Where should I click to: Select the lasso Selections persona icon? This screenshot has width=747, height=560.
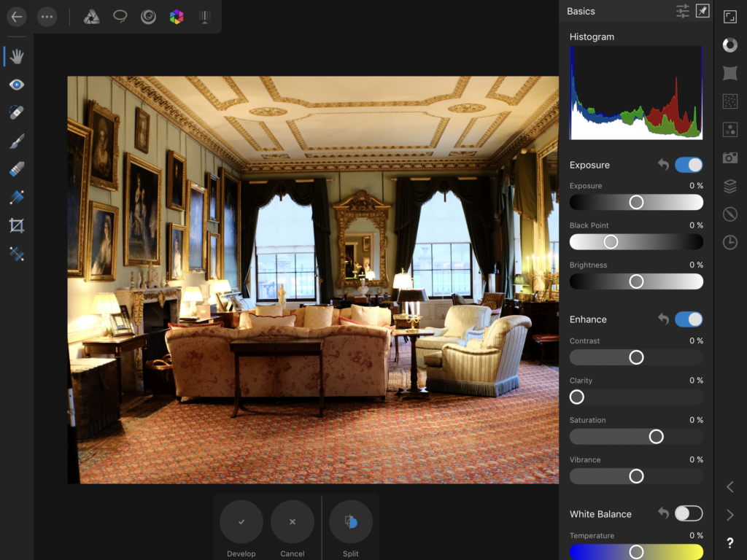tap(120, 17)
